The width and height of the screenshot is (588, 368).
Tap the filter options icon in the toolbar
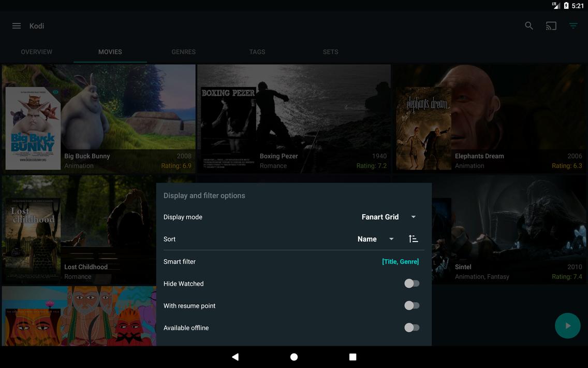(573, 26)
